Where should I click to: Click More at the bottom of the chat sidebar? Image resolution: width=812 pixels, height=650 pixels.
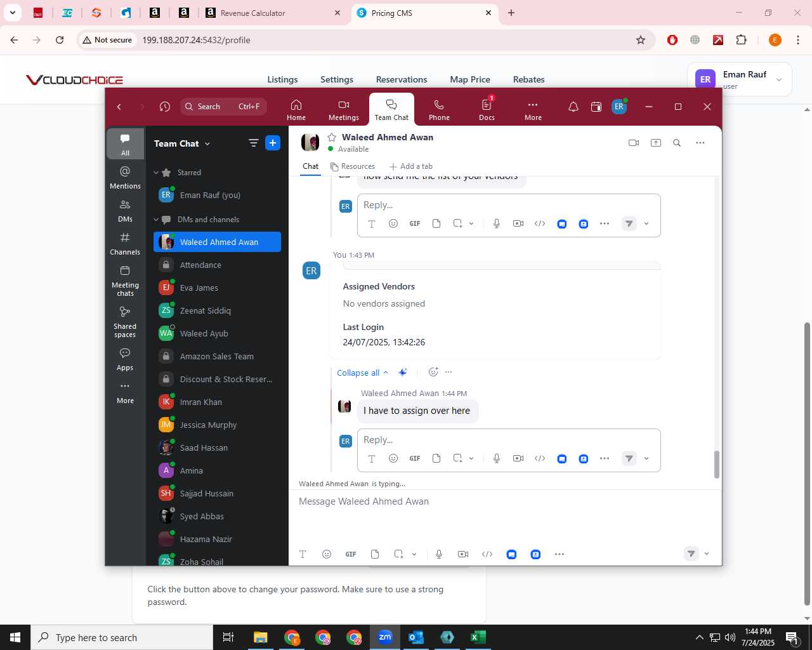125,392
